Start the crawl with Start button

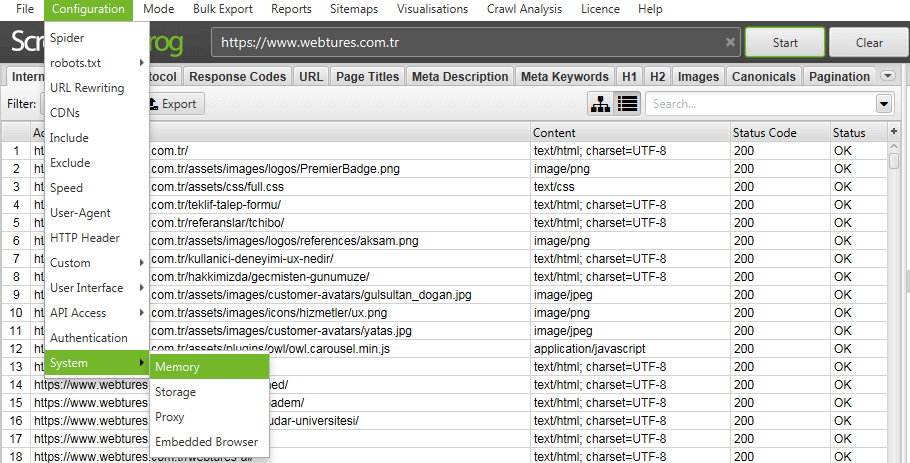coord(785,42)
